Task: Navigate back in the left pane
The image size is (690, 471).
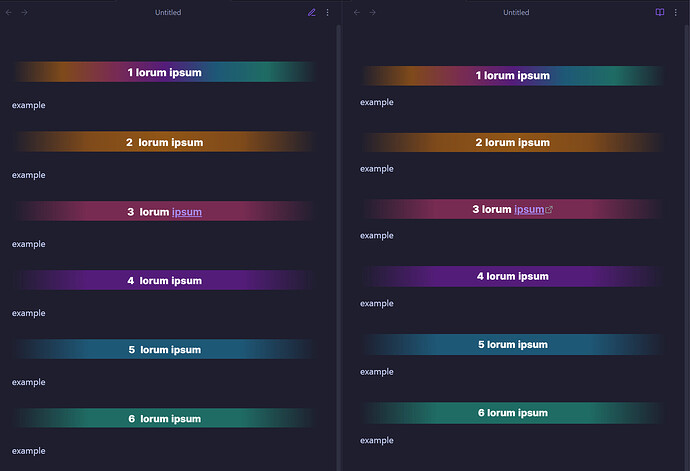Action: [10, 12]
